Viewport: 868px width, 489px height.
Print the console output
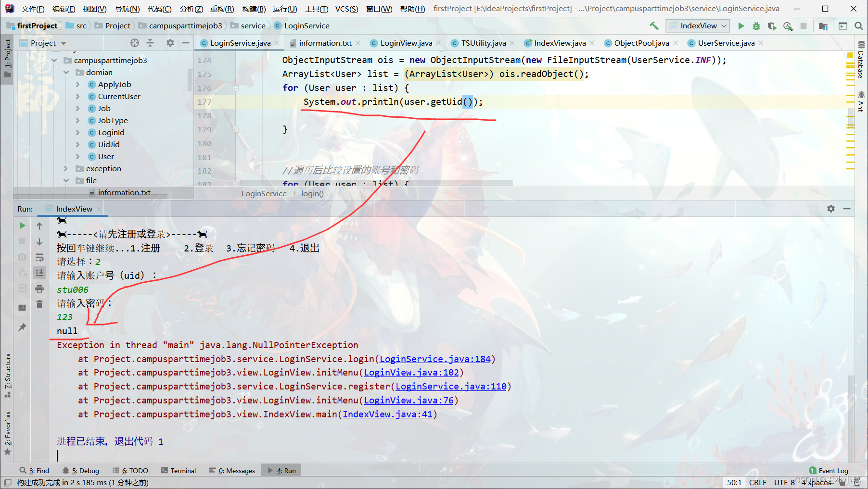point(39,288)
